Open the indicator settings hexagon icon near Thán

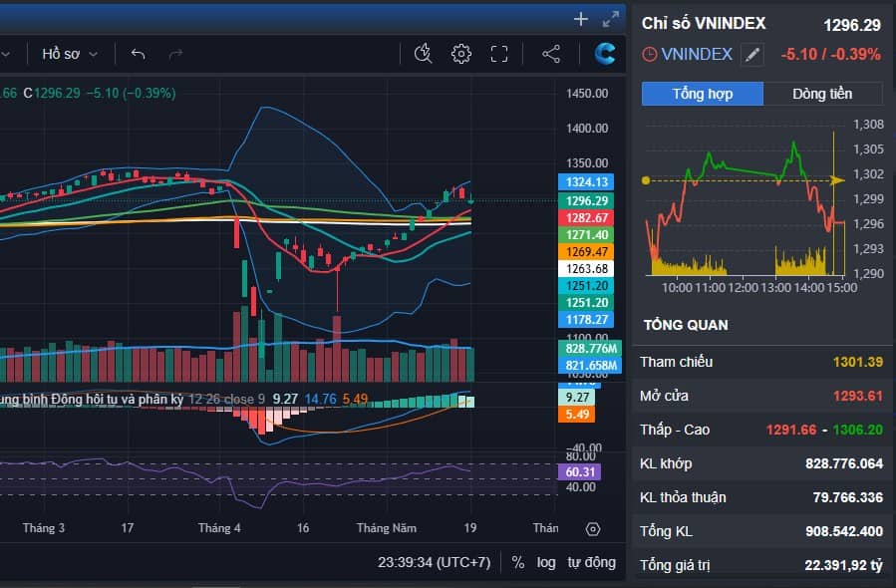click(x=593, y=529)
